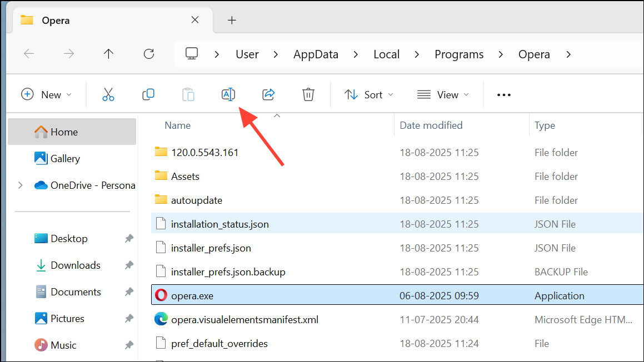The width and height of the screenshot is (644, 362).
Task: Open the Sort dropdown menu
Action: (x=368, y=94)
